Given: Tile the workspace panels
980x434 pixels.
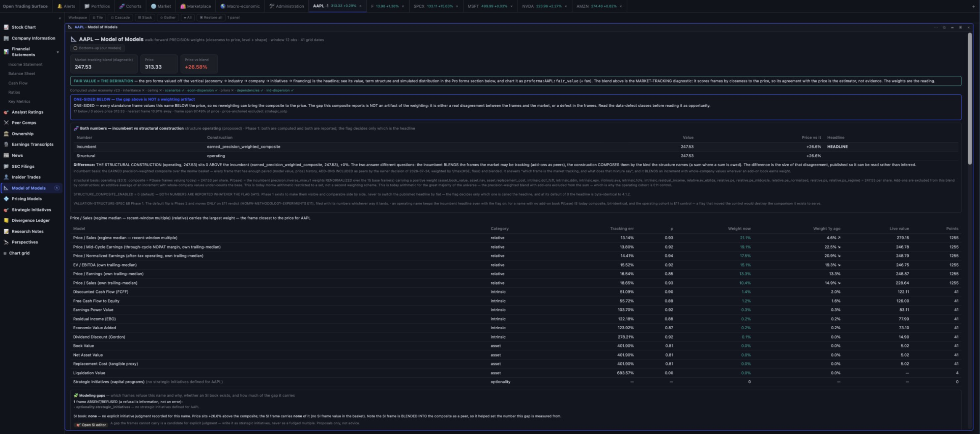Looking at the screenshot, I should click(98, 18).
